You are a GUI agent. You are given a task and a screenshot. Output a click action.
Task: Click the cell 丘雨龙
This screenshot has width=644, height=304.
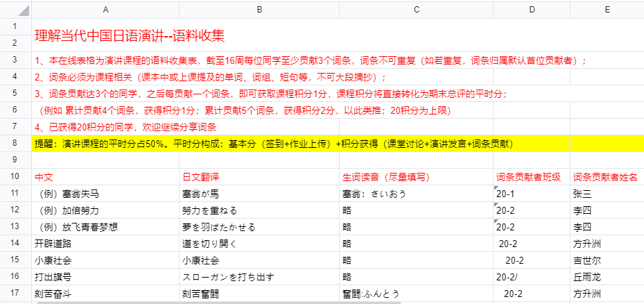click(607, 277)
